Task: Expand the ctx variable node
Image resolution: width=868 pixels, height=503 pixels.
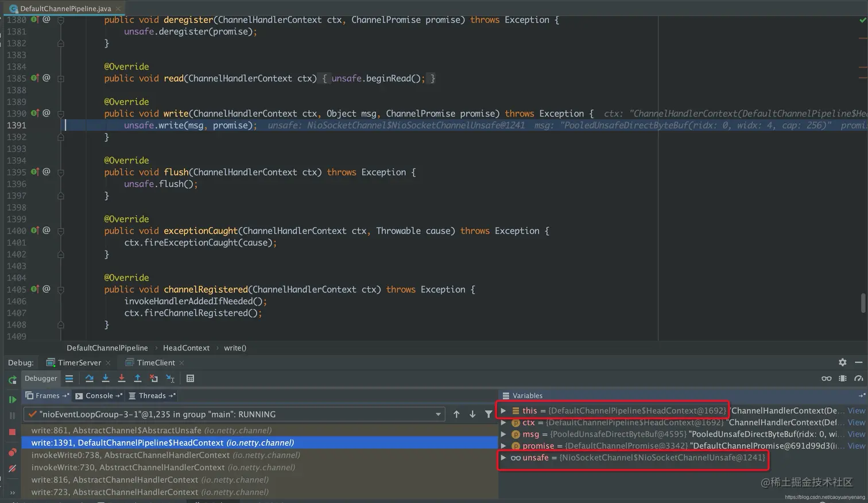Action: click(x=503, y=423)
